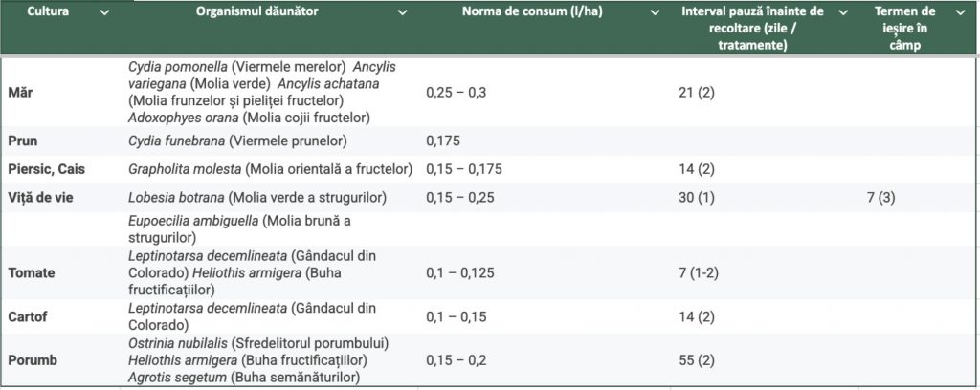Open the Cultura column filter dropdown
The height and width of the screenshot is (390, 980).
(104, 12)
